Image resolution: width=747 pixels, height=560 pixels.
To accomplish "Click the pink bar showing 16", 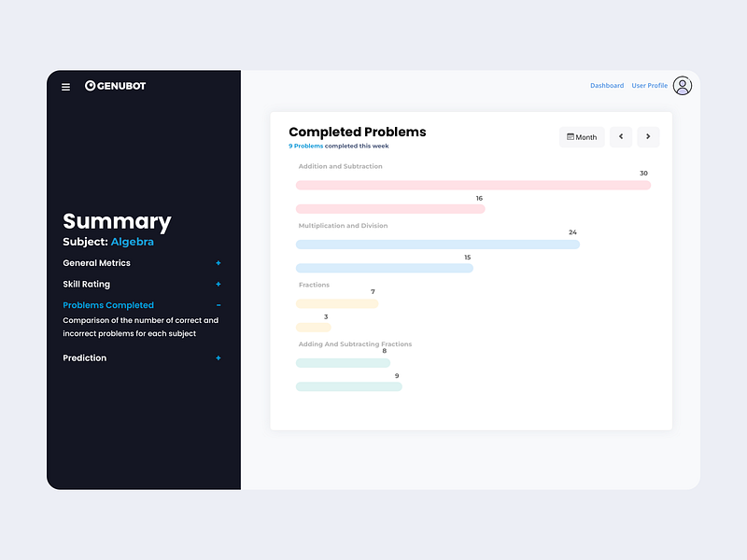I will [390, 209].
